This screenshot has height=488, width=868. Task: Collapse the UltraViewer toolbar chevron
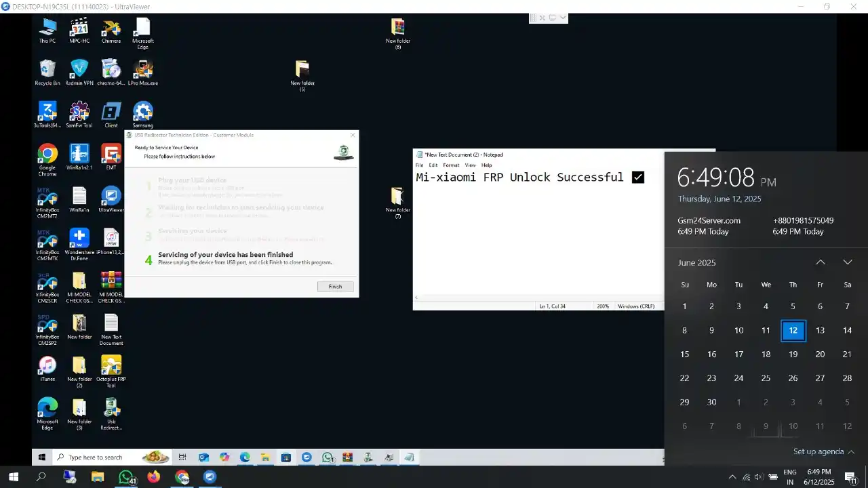563,18
